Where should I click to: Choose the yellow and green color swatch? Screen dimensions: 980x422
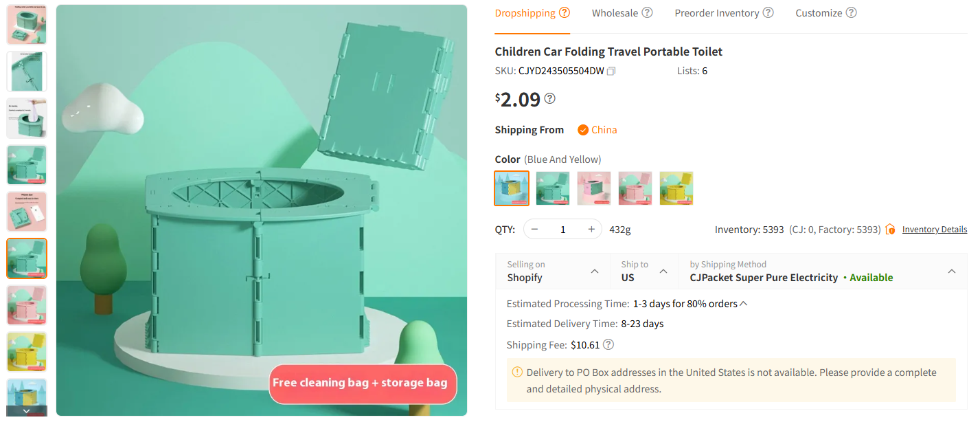676,188
